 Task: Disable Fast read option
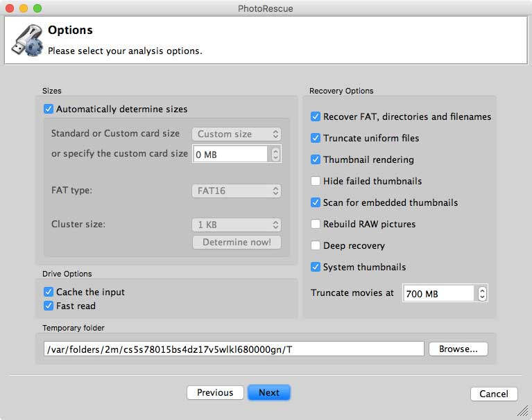(x=49, y=306)
